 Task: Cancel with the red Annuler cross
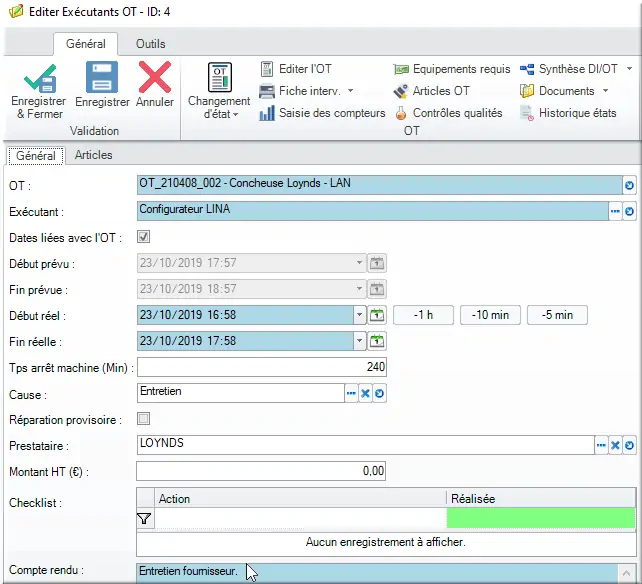pos(155,77)
